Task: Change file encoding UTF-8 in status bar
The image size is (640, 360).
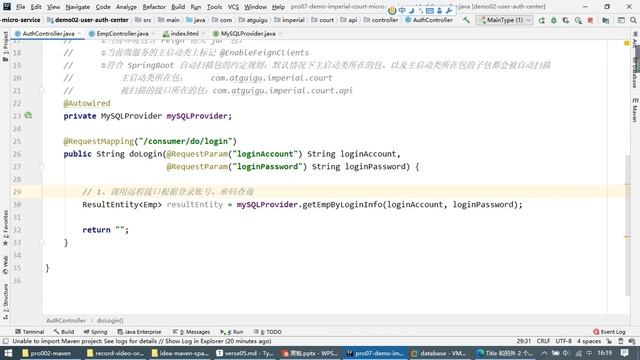Action: (563, 341)
